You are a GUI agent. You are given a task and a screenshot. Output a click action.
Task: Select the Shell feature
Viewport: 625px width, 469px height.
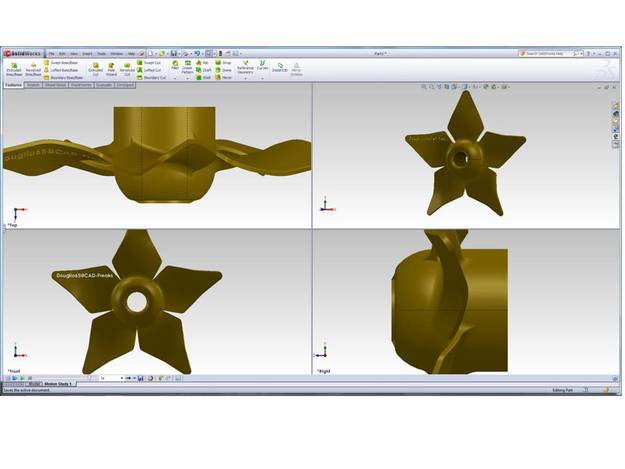pyautogui.click(x=203, y=78)
